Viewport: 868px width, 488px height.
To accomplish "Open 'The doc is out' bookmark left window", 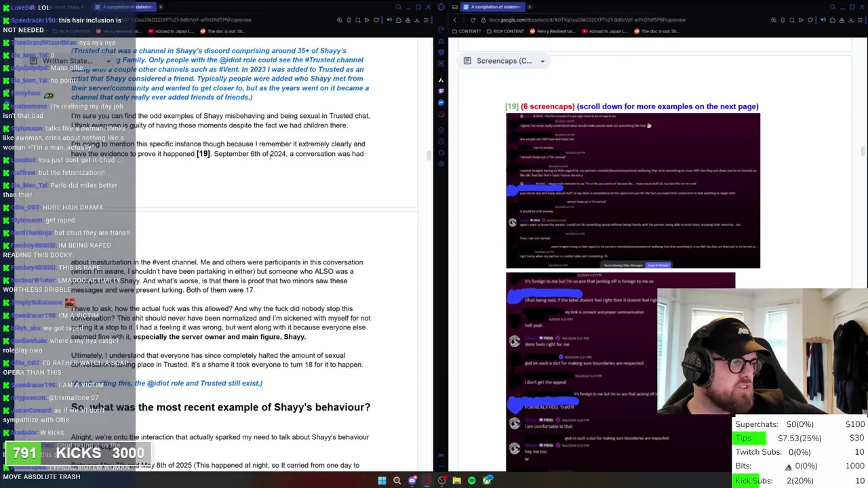I will pos(222,31).
